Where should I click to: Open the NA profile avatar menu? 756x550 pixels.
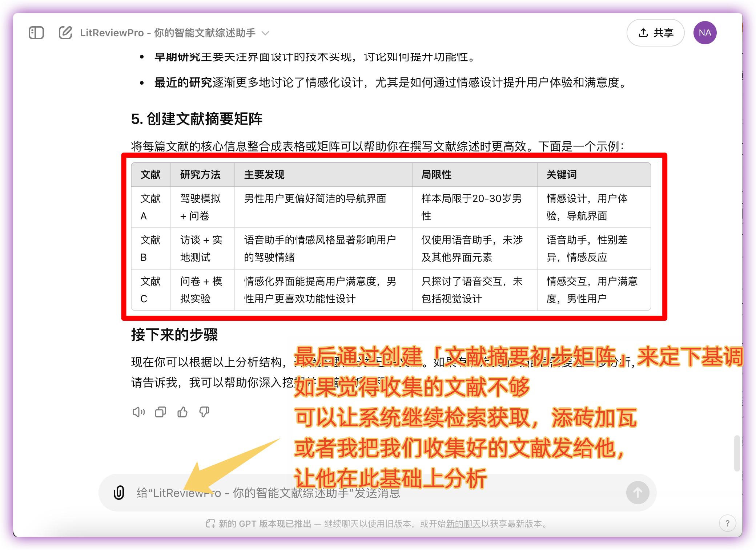tap(705, 33)
